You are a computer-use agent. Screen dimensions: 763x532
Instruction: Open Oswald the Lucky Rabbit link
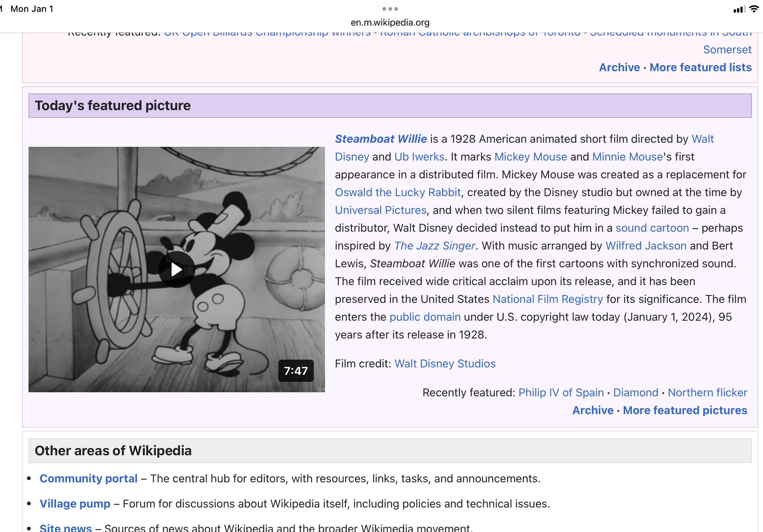point(398,192)
